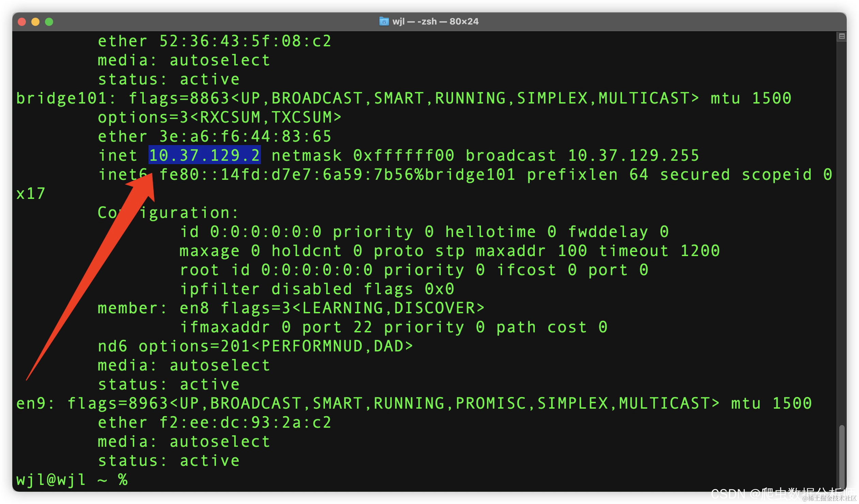Click the line-marks indicator at top right
Viewport: 859px width, 504px height.
pyautogui.click(x=841, y=36)
